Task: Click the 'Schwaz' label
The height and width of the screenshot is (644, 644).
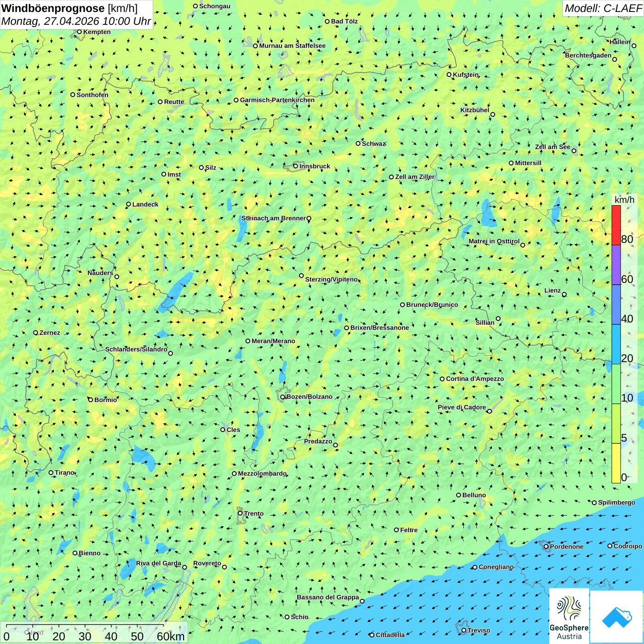Action: pos(374,144)
